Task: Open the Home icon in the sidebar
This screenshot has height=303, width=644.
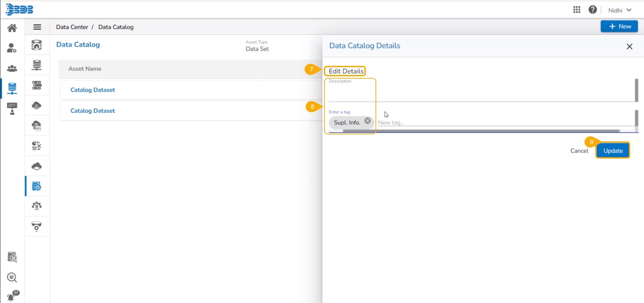Action: click(12, 28)
